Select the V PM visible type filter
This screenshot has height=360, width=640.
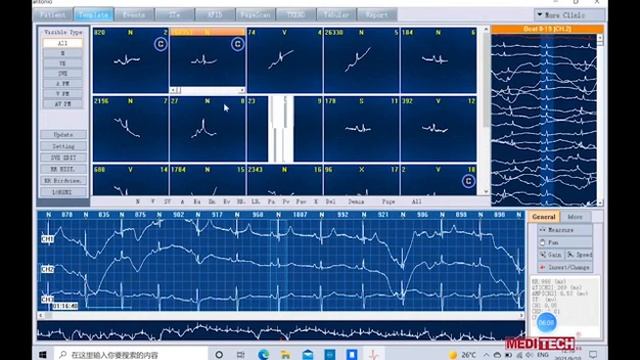(x=62, y=94)
